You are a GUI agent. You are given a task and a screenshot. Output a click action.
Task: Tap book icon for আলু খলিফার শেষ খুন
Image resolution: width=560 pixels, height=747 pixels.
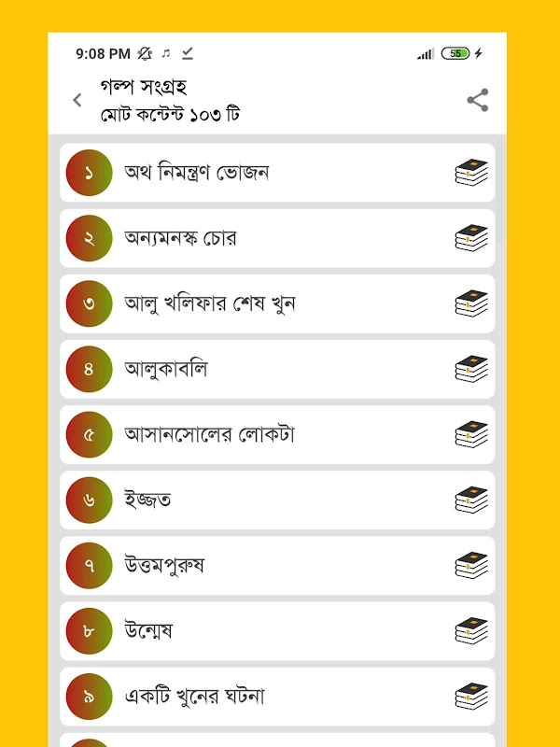point(471,303)
